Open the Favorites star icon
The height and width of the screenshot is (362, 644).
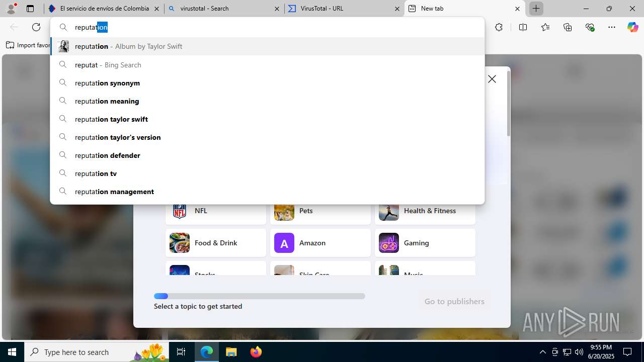[545, 27]
